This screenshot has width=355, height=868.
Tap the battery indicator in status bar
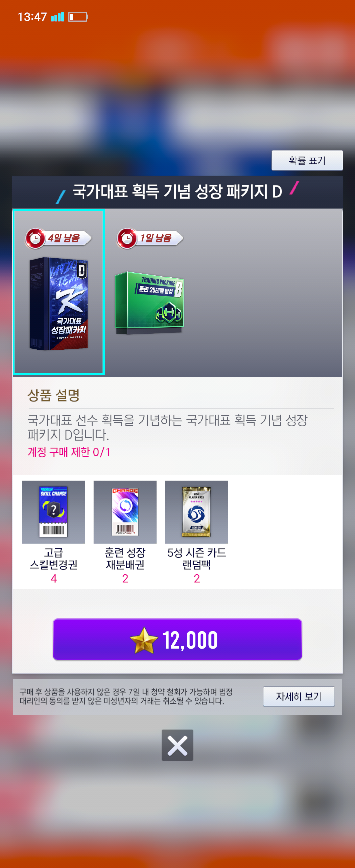(x=78, y=16)
